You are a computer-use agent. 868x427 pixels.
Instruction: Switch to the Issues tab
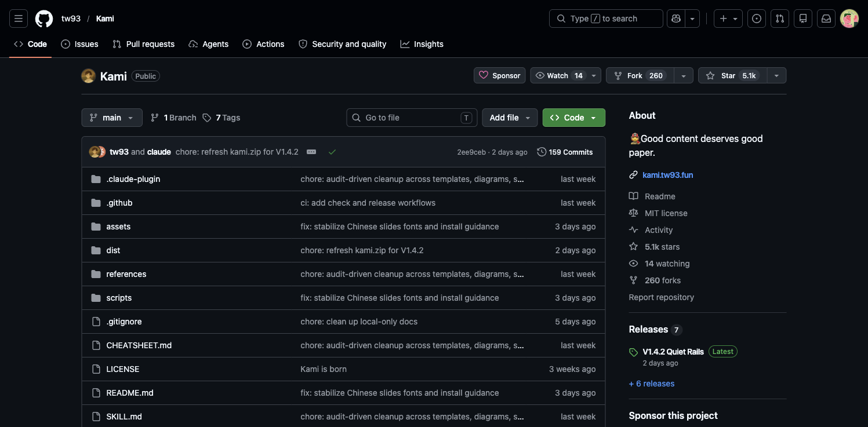[x=80, y=44]
